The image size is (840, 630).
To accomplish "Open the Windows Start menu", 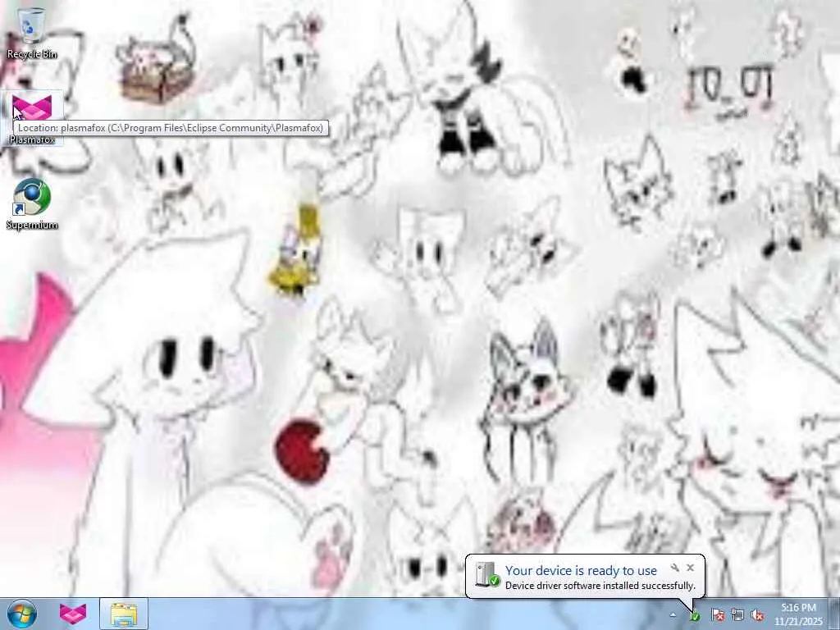I will [x=22, y=614].
